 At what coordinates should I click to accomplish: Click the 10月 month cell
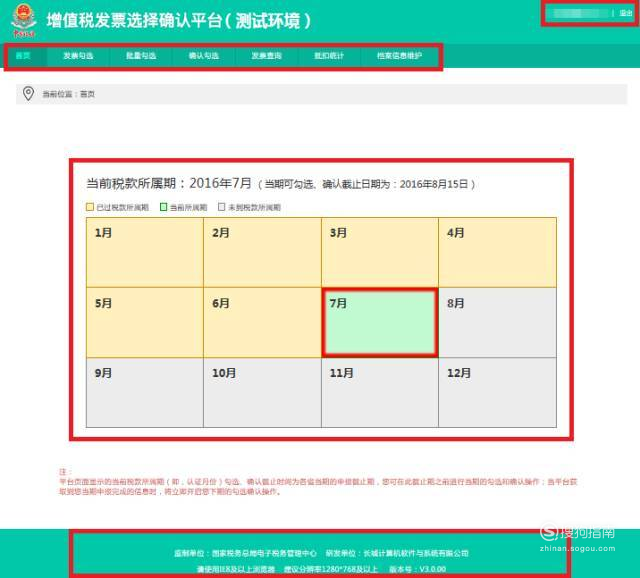coord(262,393)
